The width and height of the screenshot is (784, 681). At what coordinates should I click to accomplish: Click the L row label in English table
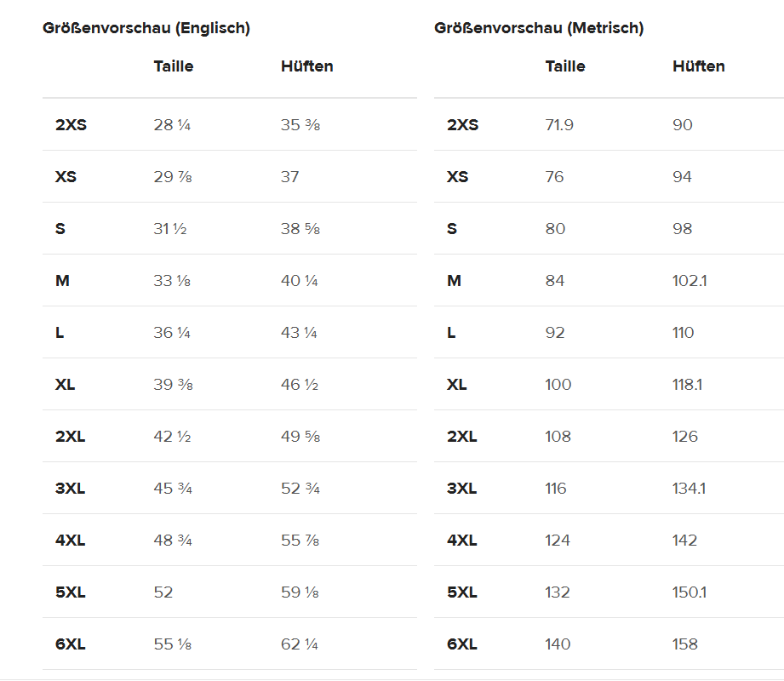coord(60,333)
